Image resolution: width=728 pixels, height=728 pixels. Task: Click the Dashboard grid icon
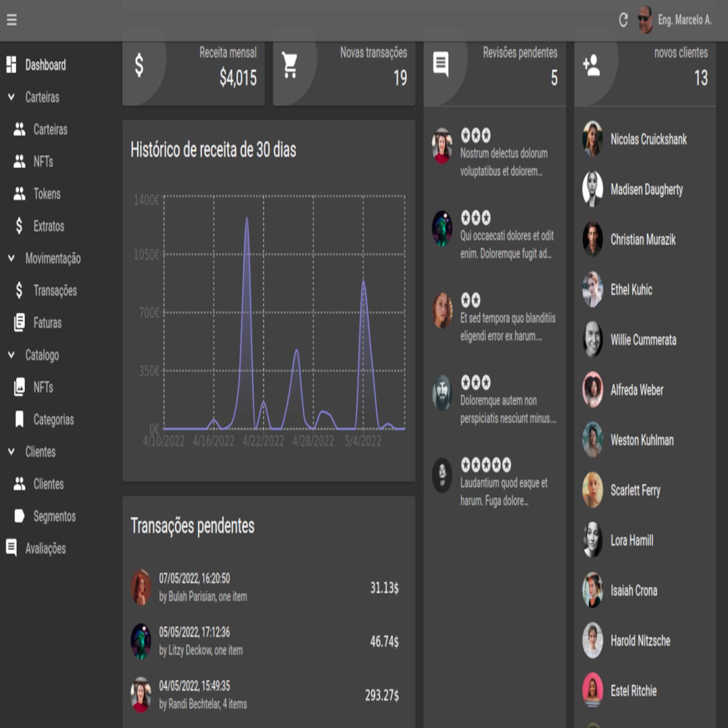click(x=11, y=65)
